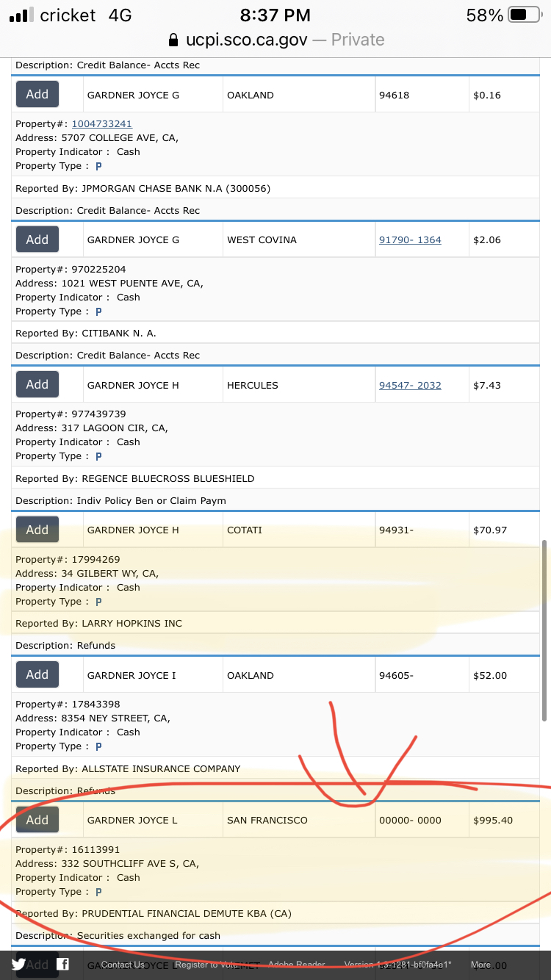Add the GARDNER JOYCE I Oakland property

[37, 674]
